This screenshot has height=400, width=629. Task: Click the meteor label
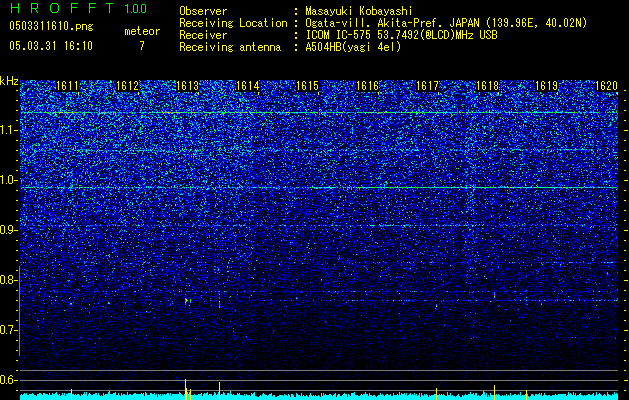click(x=142, y=31)
